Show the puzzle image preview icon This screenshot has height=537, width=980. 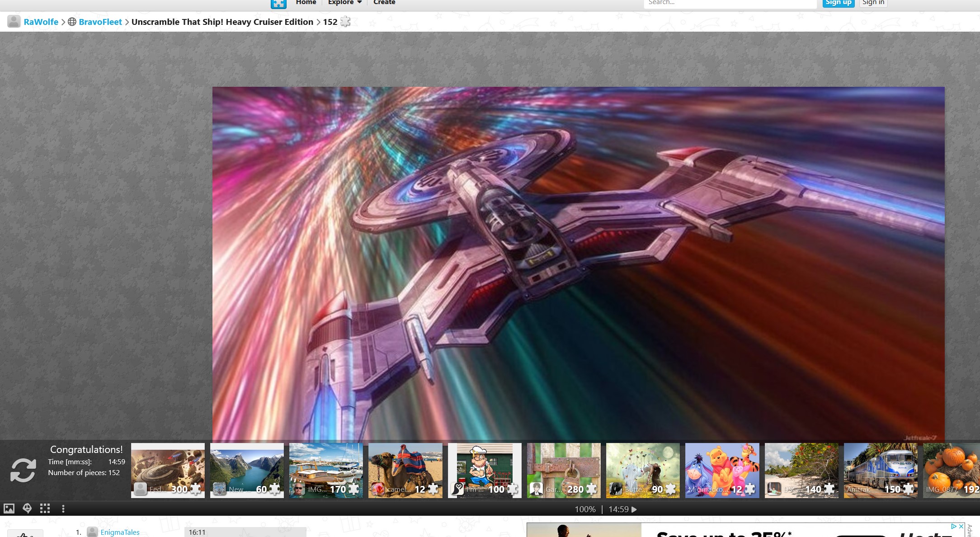point(9,509)
